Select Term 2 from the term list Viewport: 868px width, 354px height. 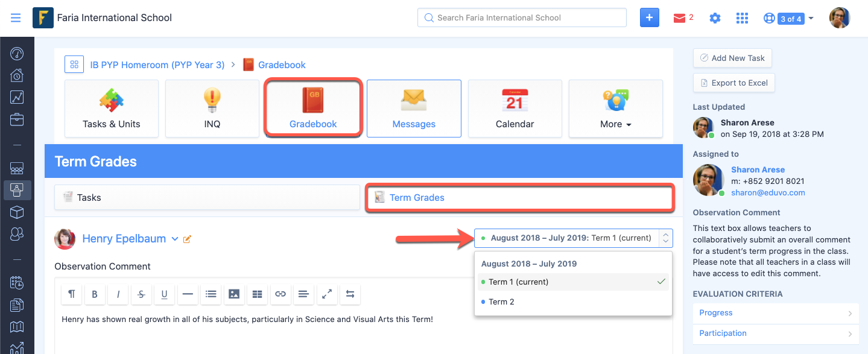(x=501, y=302)
